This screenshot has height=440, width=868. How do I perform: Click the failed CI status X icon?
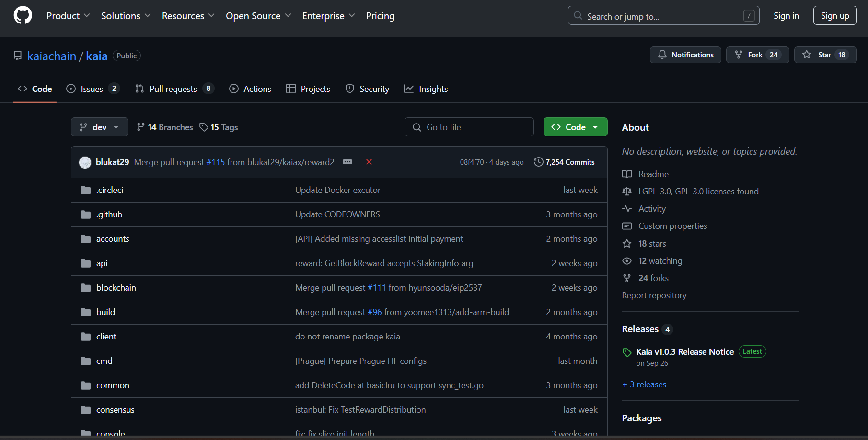369,162
